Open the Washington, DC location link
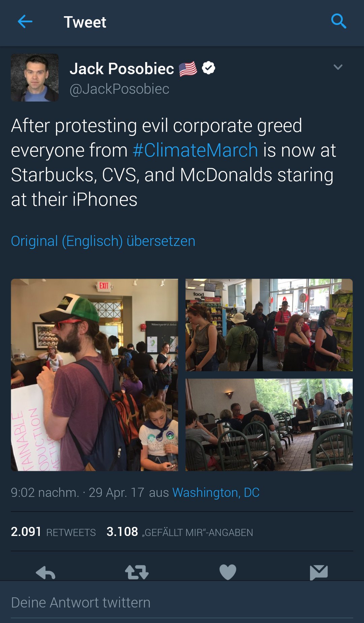The width and height of the screenshot is (364, 623). pos(216,492)
